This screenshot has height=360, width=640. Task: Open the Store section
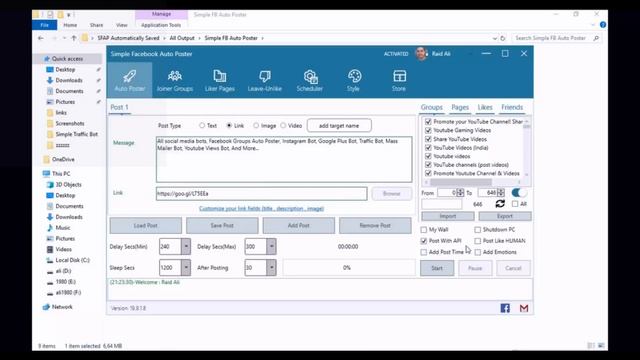tap(399, 80)
